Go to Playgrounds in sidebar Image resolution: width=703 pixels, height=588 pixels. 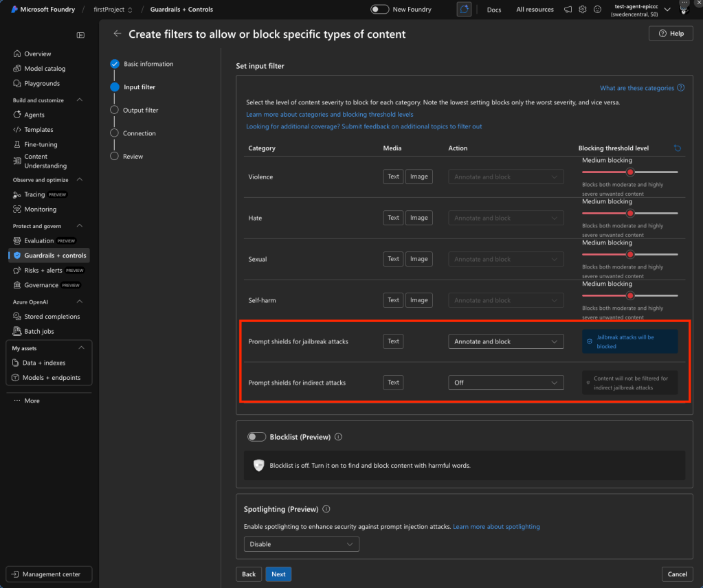tap(41, 84)
